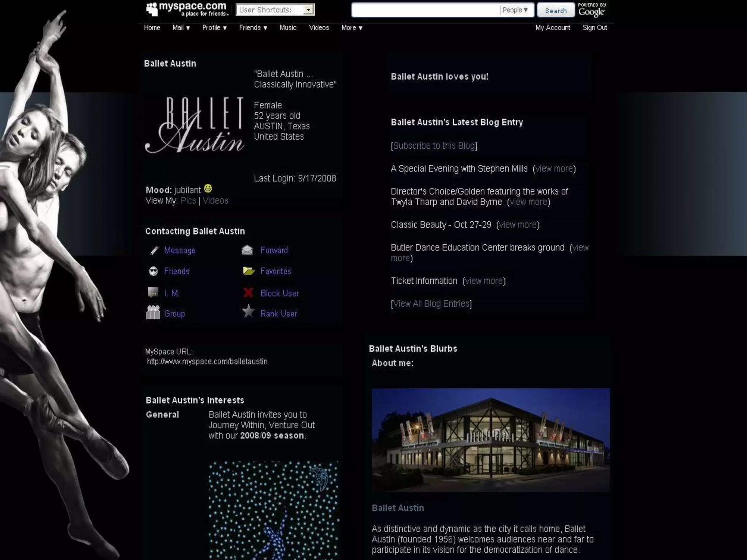Click the Last Login 9/17/2008 text
Viewport: 747px width, 560px height.
(295, 178)
